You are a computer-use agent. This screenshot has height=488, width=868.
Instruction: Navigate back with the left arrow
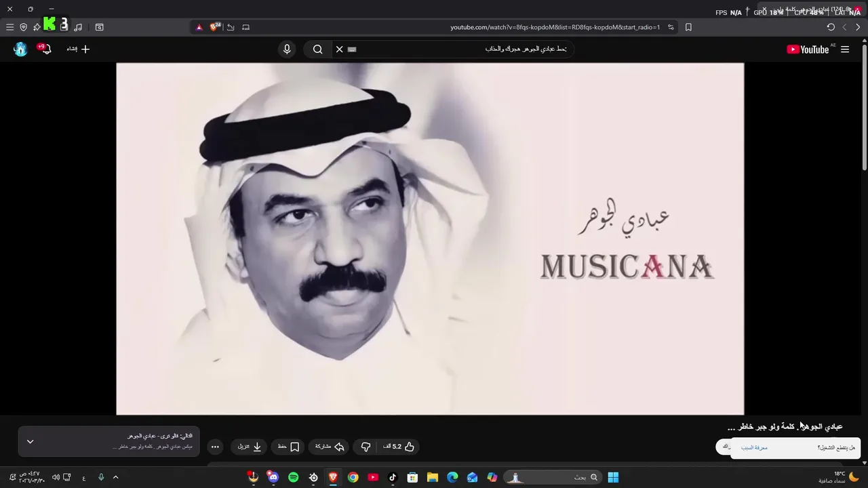(x=844, y=27)
